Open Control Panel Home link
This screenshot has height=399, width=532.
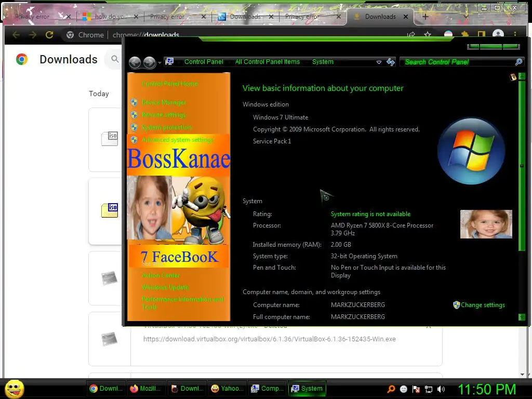pyautogui.click(x=170, y=84)
